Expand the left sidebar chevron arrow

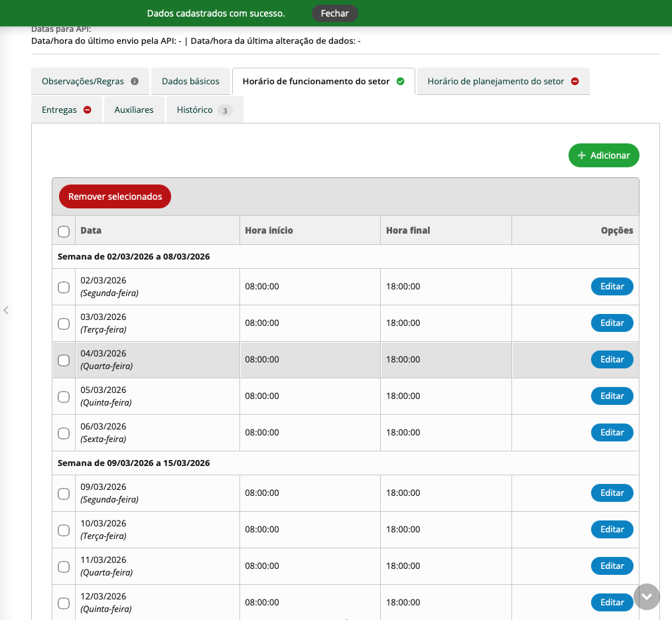tap(6, 310)
